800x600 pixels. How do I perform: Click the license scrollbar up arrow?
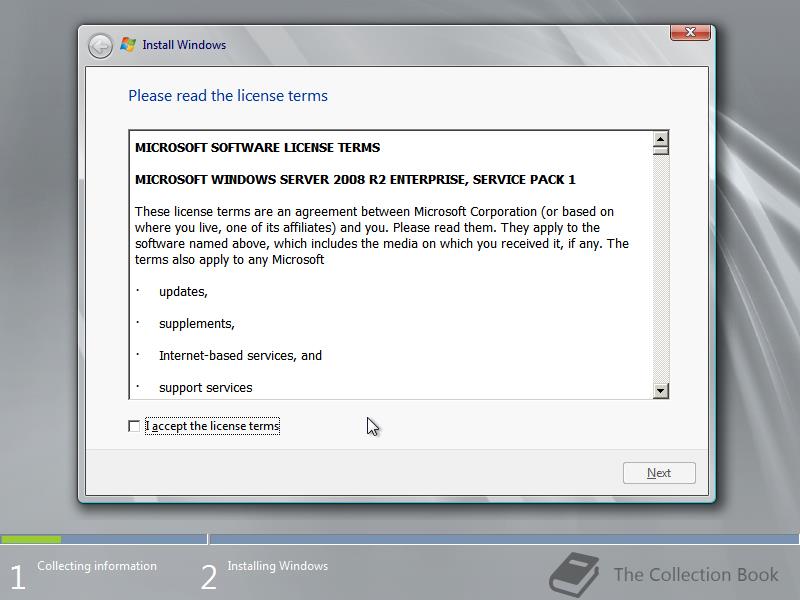point(661,139)
